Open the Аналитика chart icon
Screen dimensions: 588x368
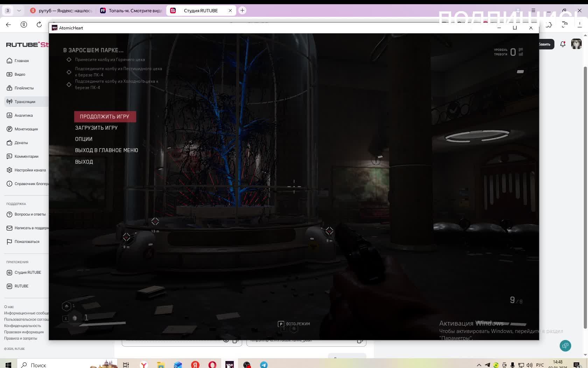click(x=9, y=115)
